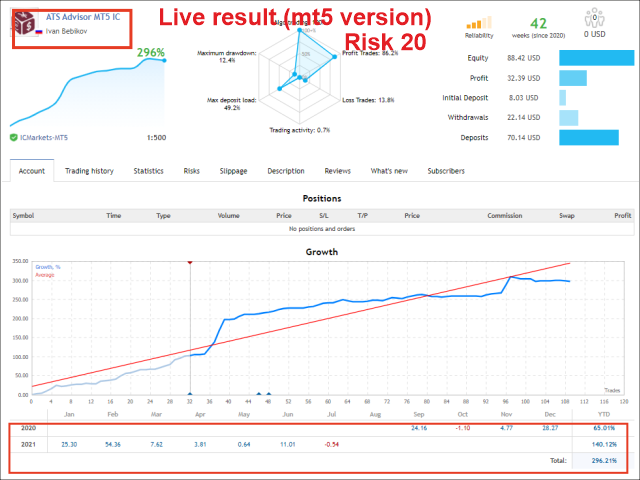Click the point at the end of the mini growth chart
This screenshot has width=640, height=480.
pyautogui.click(x=164, y=60)
